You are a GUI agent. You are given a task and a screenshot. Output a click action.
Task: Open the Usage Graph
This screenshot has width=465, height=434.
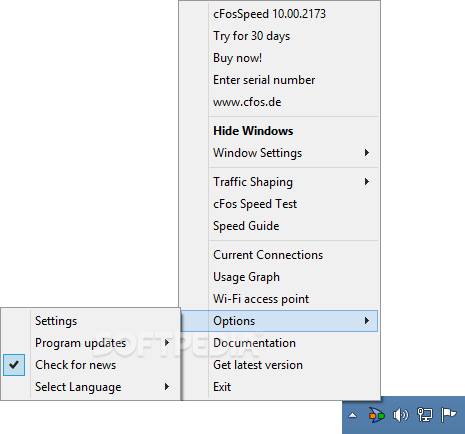click(279, 277)
